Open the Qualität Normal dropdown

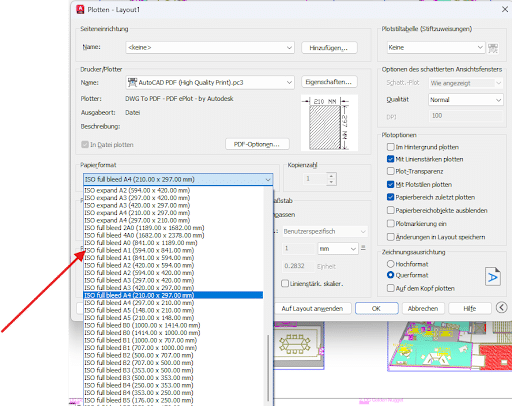pos(465,100)
